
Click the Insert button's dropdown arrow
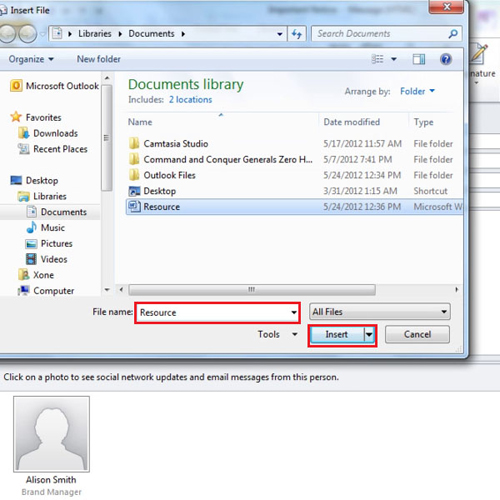369,334
